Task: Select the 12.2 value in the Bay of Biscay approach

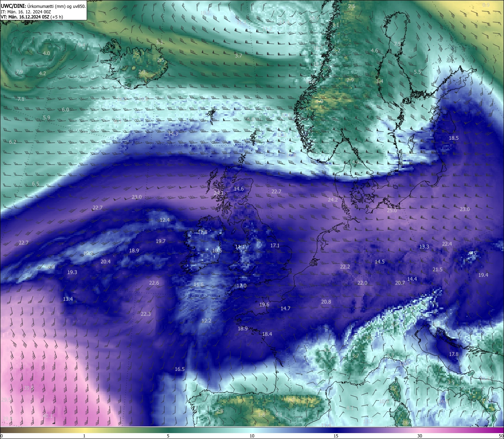Action: point(206,321)
